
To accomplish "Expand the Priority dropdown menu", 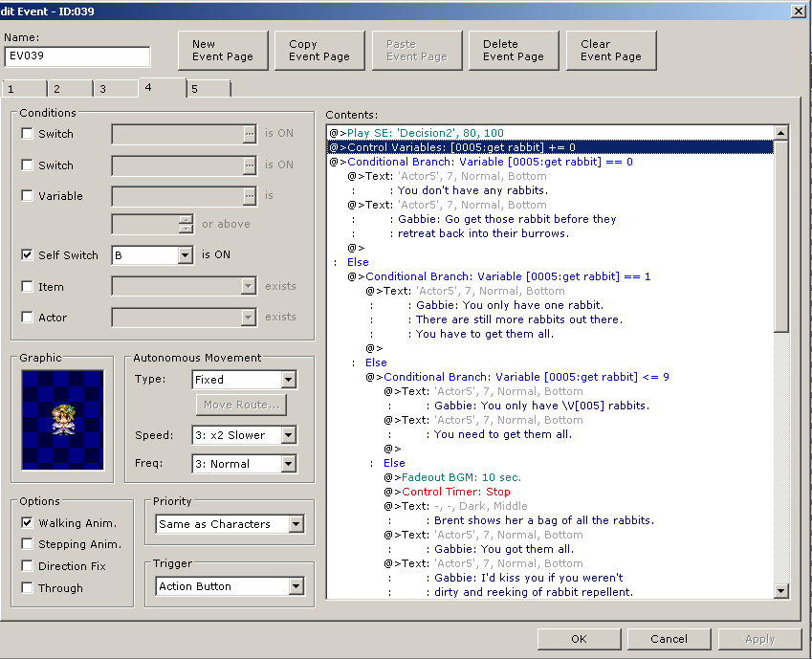I will point(296,524).
